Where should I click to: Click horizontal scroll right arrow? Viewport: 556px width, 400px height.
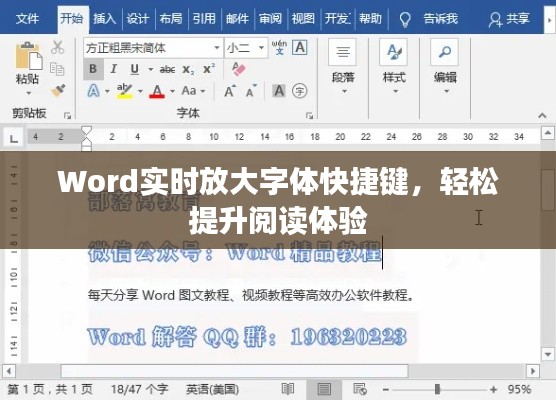pyautogui.click(x=533, y=371)
